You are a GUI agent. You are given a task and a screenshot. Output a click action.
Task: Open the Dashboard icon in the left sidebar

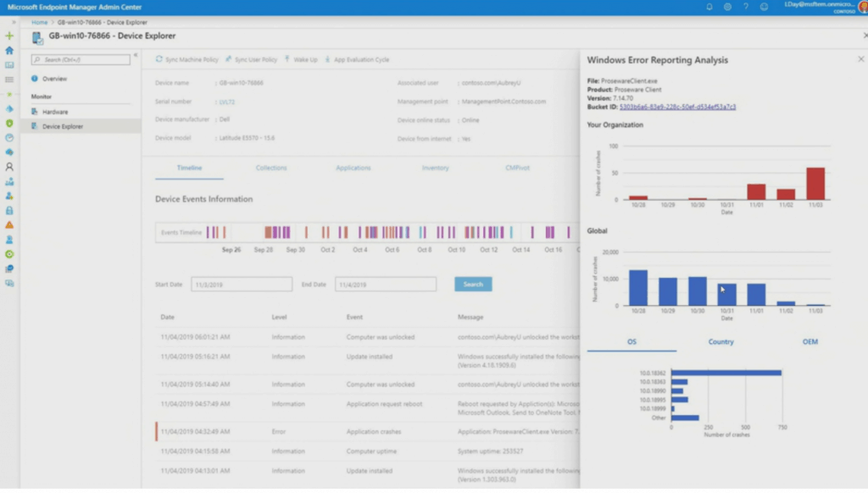point(9,64)
